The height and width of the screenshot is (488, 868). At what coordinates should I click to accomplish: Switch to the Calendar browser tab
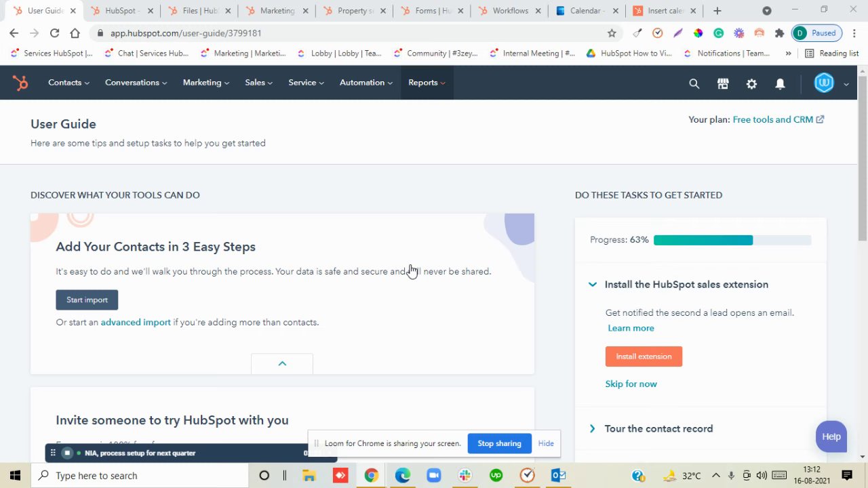tap(587, 10)
